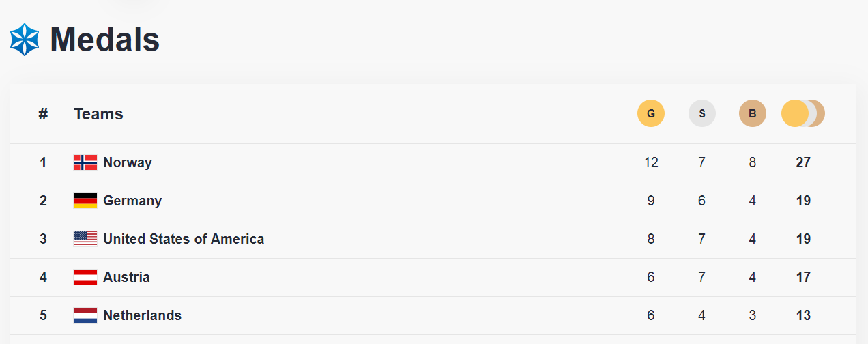Click the Medals page heading
The width and height of the screenshot is (868, 344).
pos(105,40)
